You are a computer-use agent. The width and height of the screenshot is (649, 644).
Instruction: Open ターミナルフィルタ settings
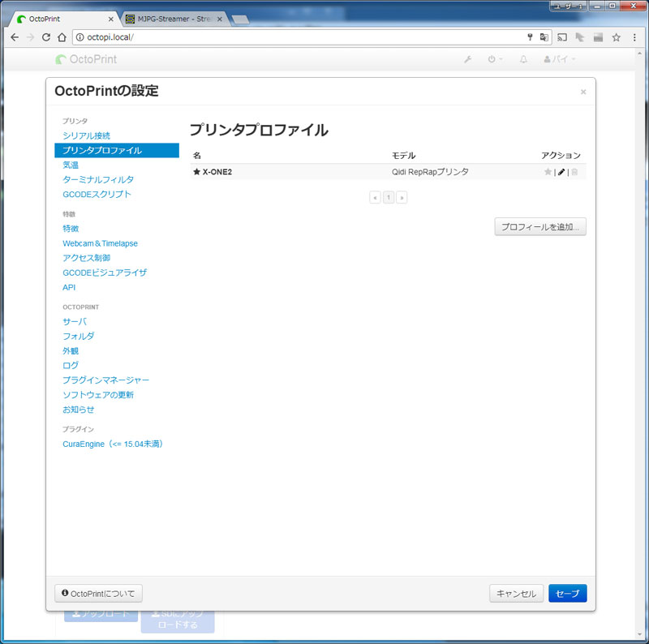(x=98, y=179)
